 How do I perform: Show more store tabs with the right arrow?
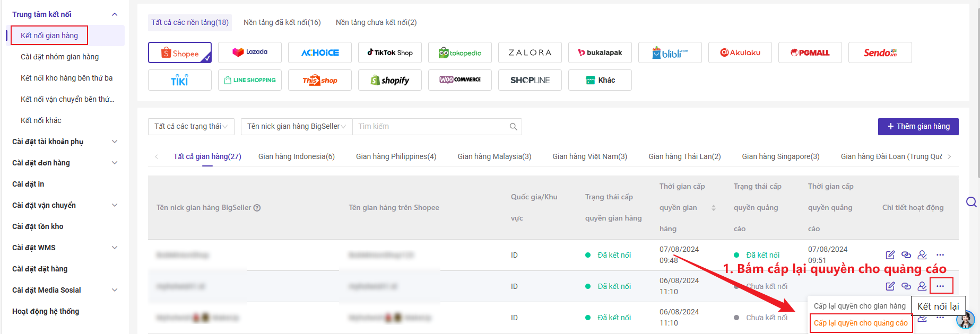tap(949, 156)
